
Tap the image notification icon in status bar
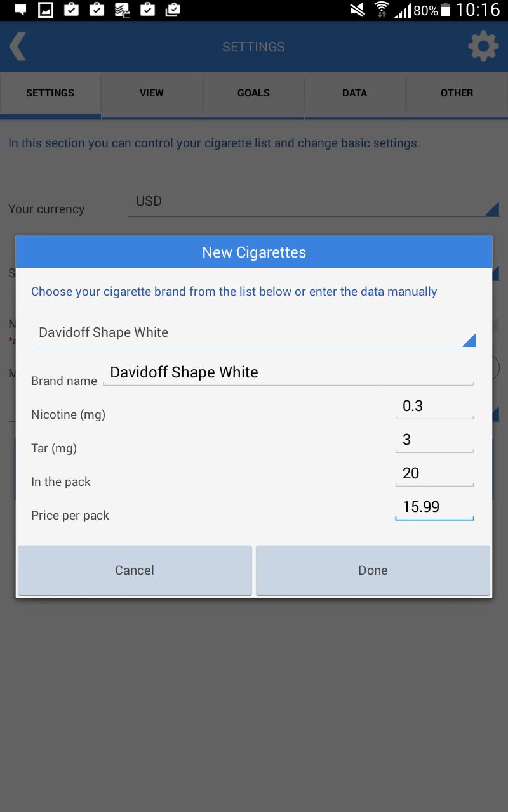point(46,10)
